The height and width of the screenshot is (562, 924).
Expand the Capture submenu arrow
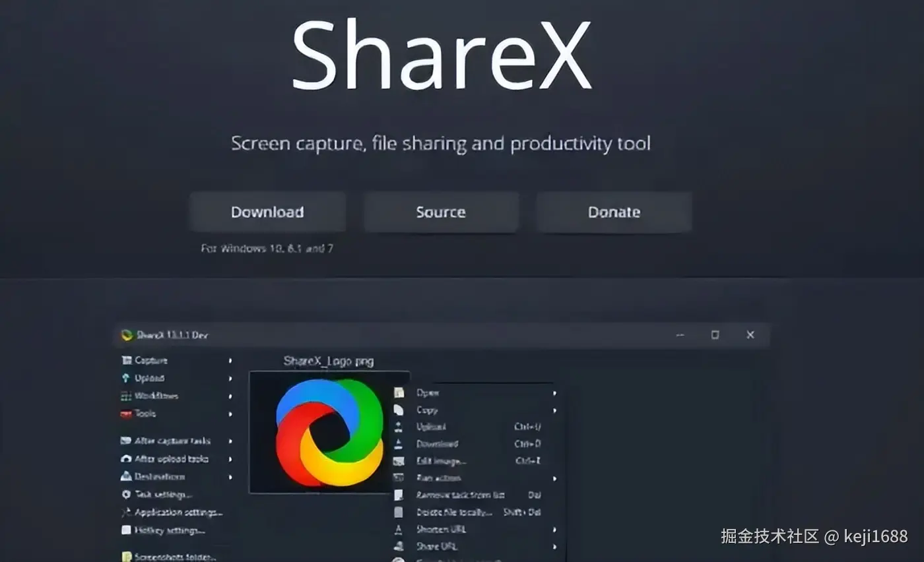230,360
